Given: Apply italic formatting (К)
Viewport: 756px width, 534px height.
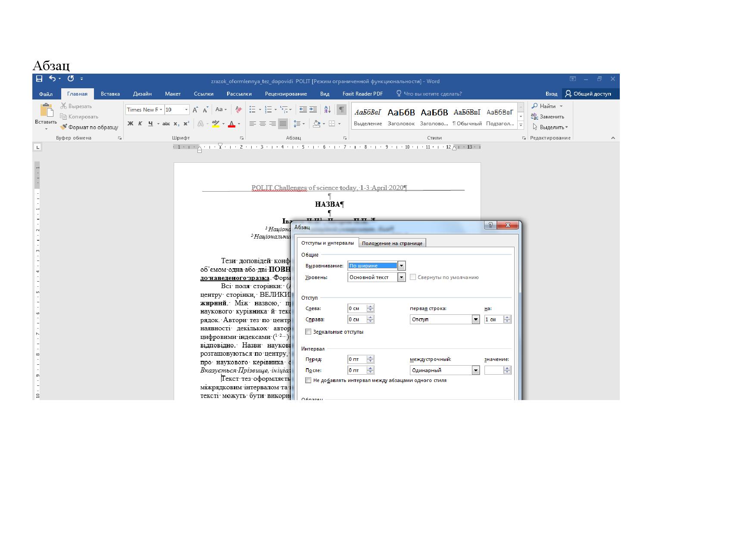Looking at the screenshot, I should (x=140, y=124).
